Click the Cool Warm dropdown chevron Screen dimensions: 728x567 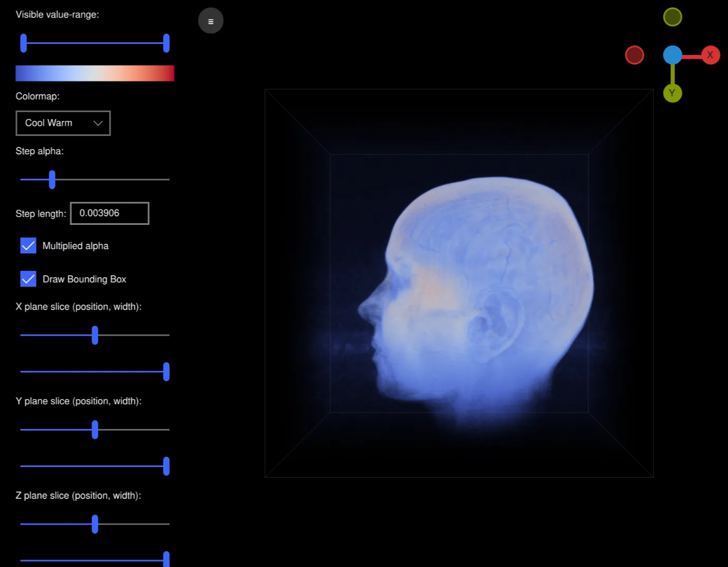pos(97,123)
